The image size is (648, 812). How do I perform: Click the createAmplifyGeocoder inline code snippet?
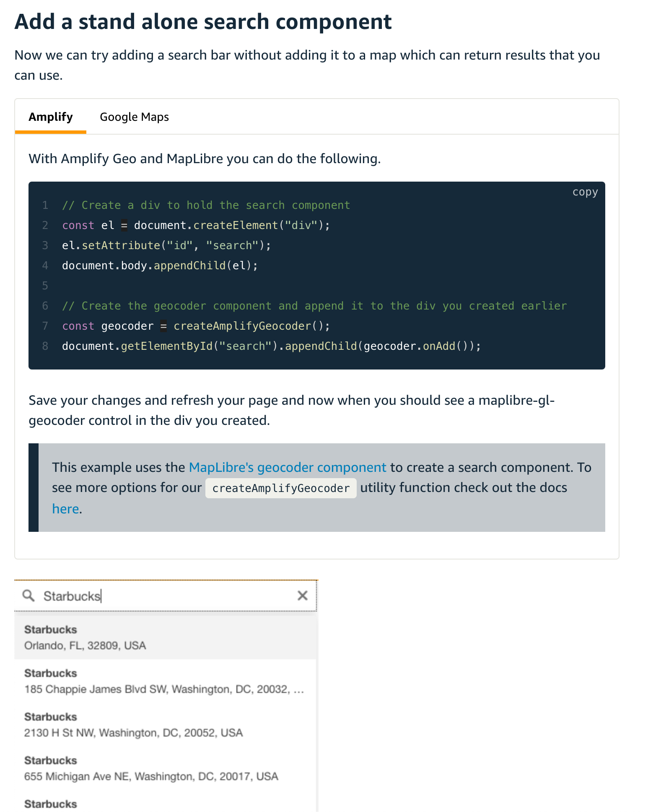click(x=281, y=488)
